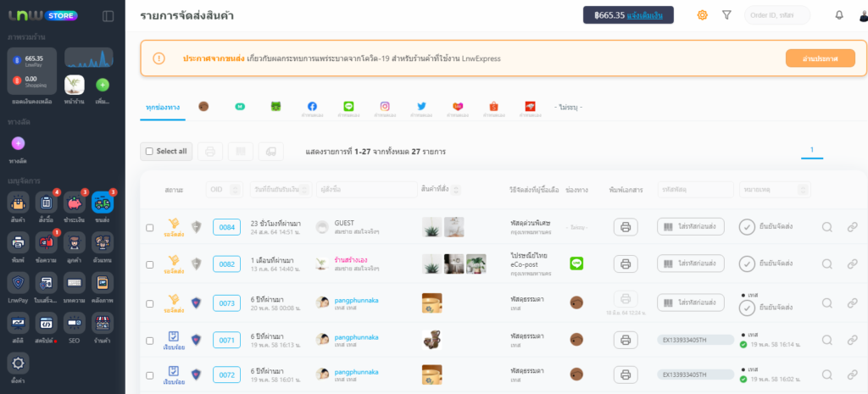Click the filter funnel icon in header
The width and height of the screenshot is (868, 394).
click(x=726, y=15)
